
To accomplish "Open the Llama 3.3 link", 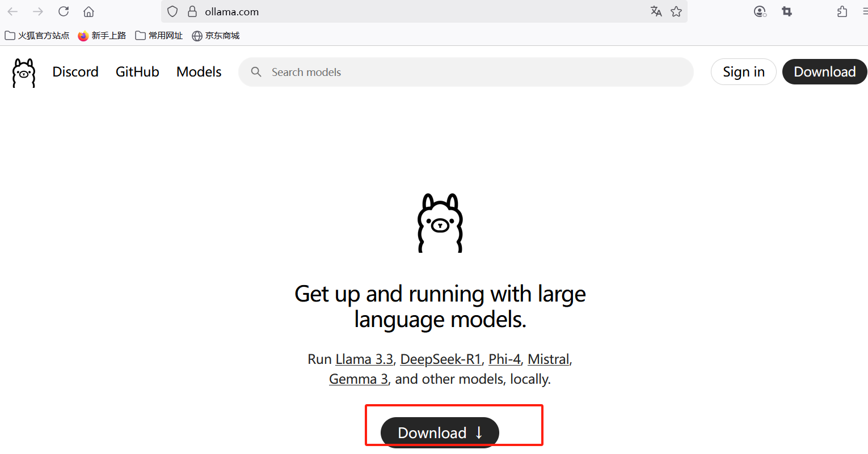I will (364, 359).
